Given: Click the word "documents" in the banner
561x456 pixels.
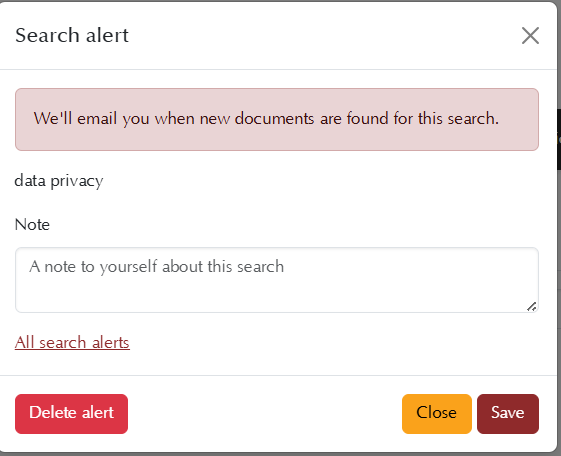Looking at the screenshot, I should point(274,118).
